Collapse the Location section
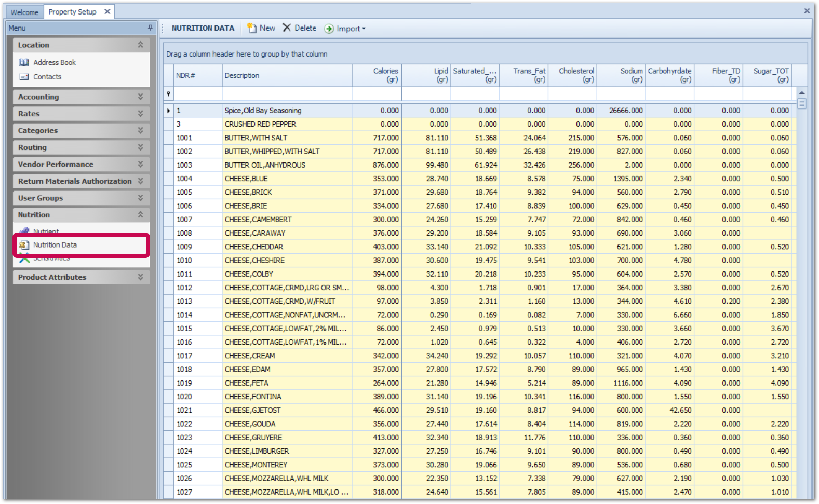The height and width of the screenshot is (504, 819). click(140, 45)
